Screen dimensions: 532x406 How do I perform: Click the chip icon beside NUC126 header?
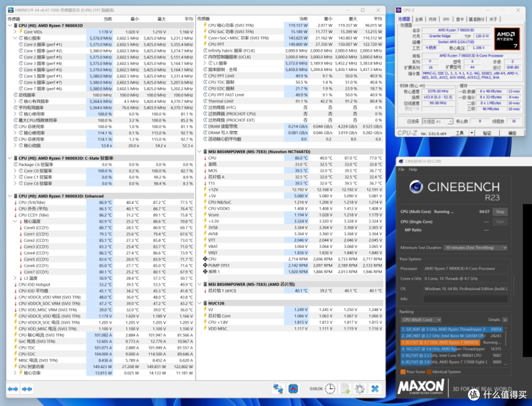point(205,303)
